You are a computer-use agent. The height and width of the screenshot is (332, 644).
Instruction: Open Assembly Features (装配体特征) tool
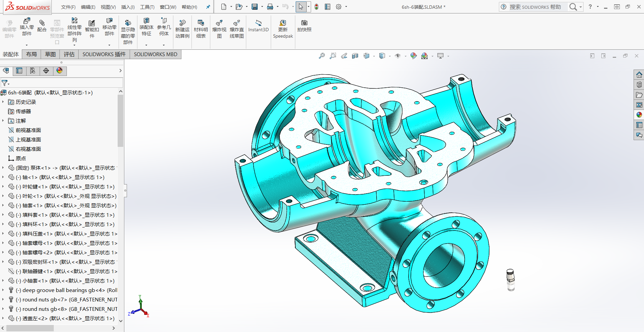[x=146, y=27]
